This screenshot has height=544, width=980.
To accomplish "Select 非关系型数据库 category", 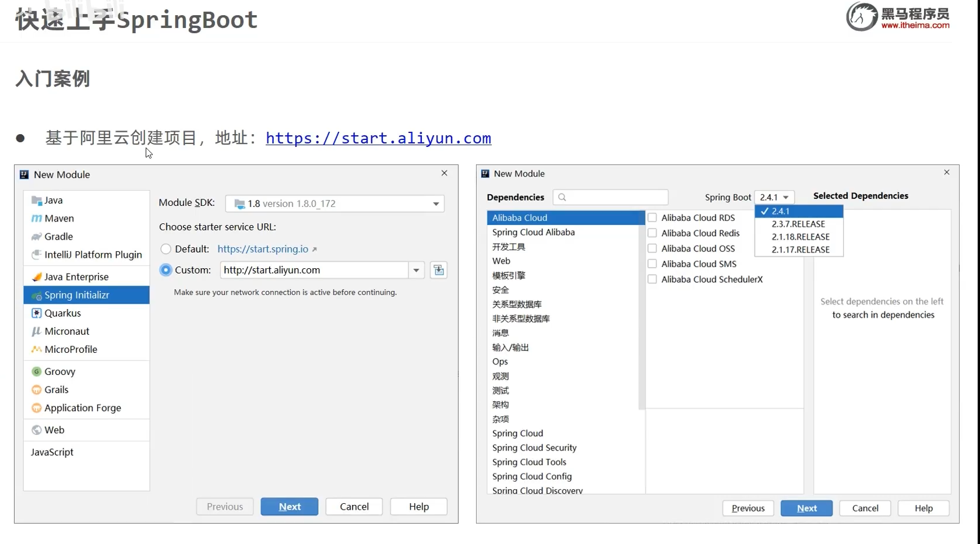I will 563,318.
